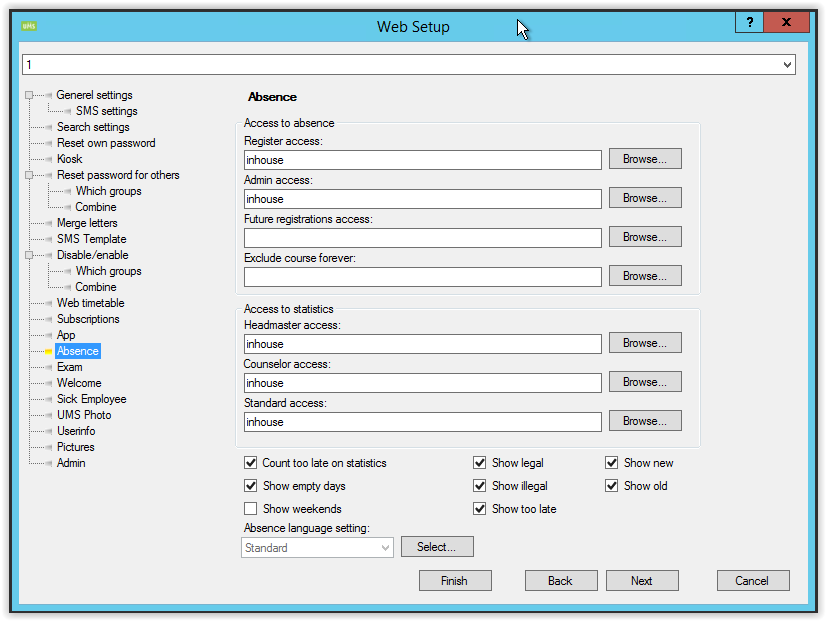Screen dimensions: 826x621
Task: Collapse the Disable/enable tree node
Action: point(30,255)
